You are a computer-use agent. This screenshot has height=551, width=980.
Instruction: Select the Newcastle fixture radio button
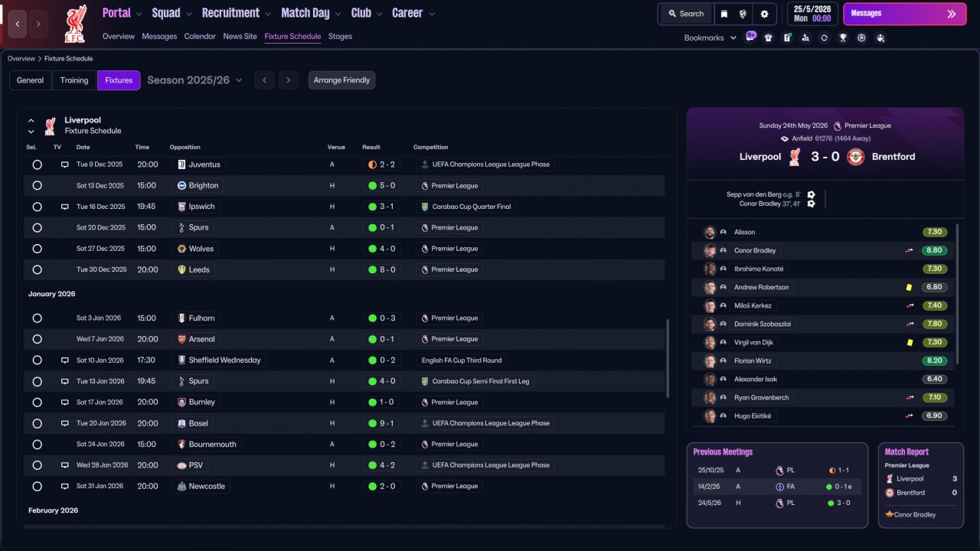tap(37, 486)
